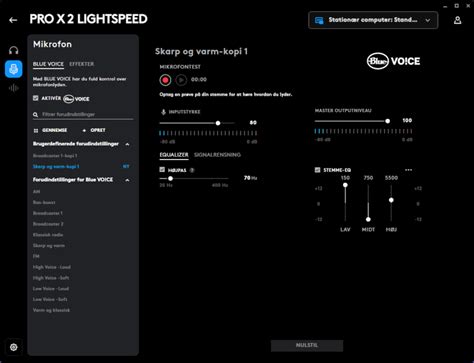Toggle the STEMME-EQ checkbox
Screen dimensions: 474x363
(317, 170)
